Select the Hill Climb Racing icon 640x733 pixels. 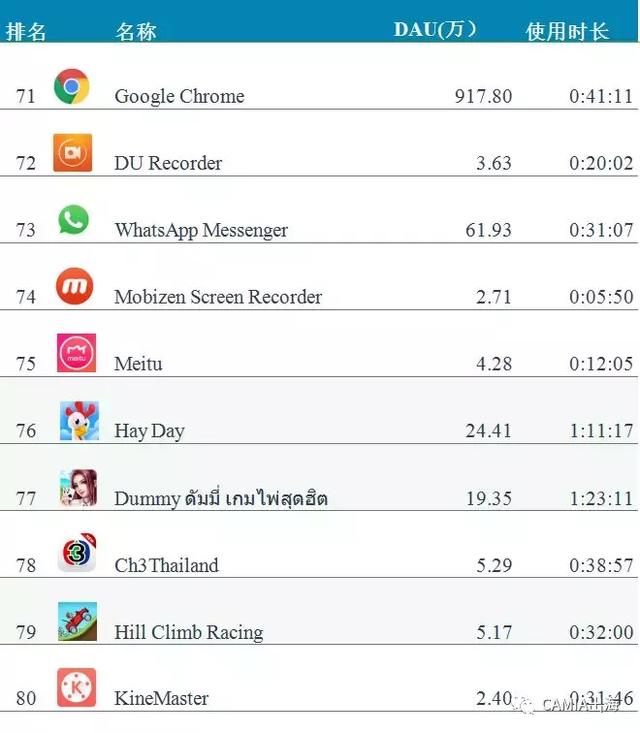click(77, 621)
